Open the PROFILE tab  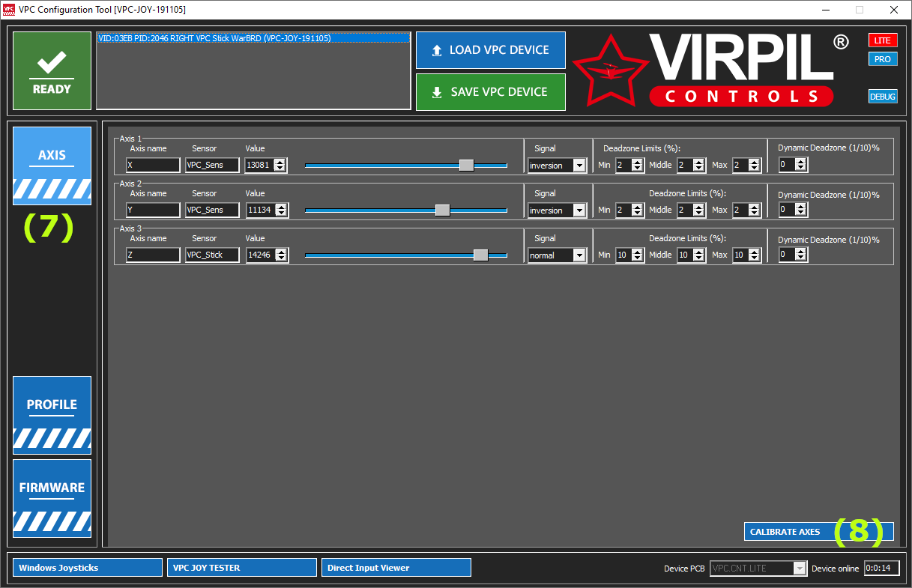pos(52,415)
